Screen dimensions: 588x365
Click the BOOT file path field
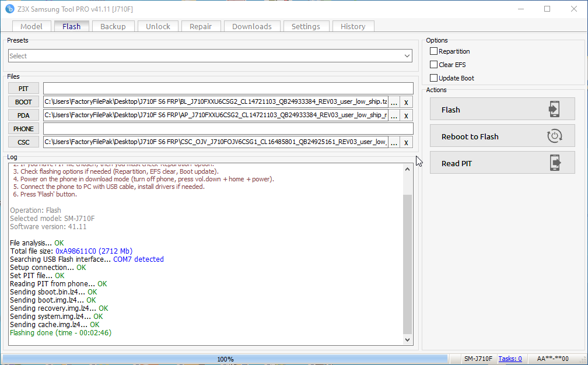[216, 101]
